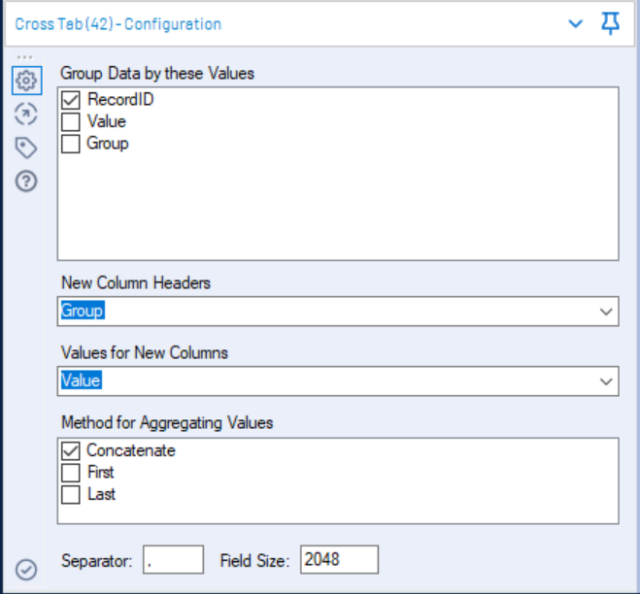
Task: Check the Value group checkbox
Action: [x=71, y=122]
